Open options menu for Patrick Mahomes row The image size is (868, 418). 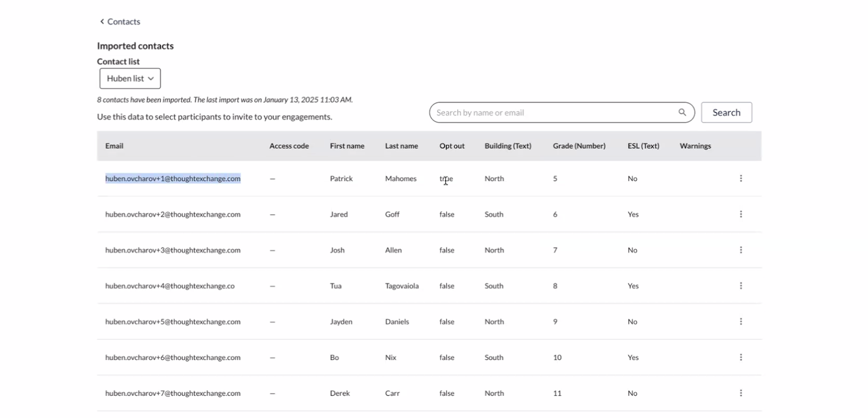click(741, 178)
